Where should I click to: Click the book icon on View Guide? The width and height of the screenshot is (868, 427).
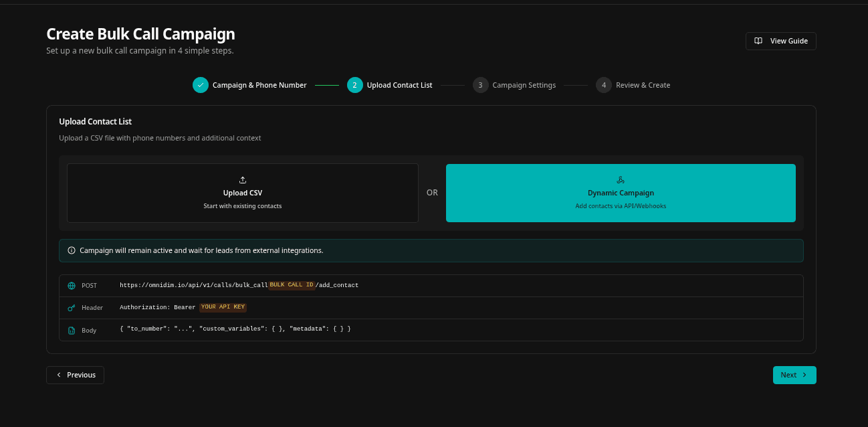pyautogui.click(x=758, y=41)
